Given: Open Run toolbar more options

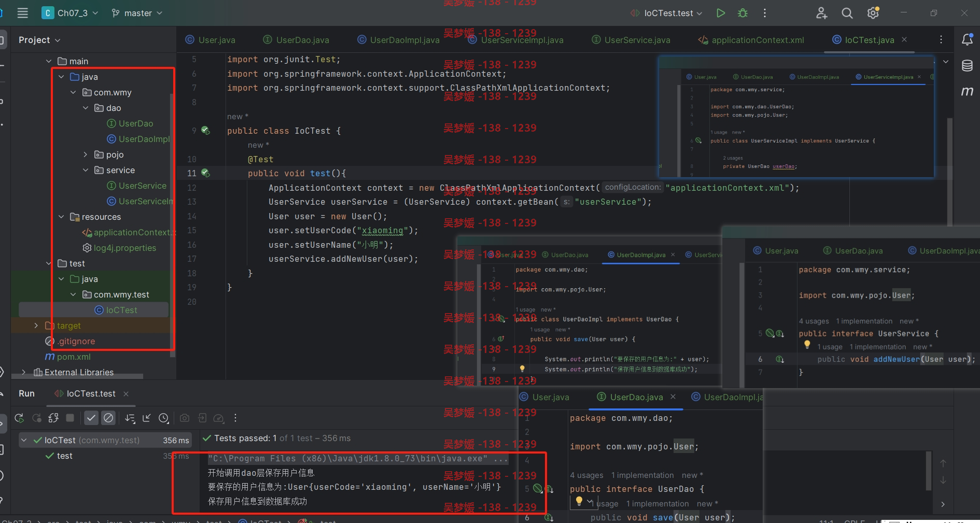Looking at the screenshot, I should click(235, 418).
